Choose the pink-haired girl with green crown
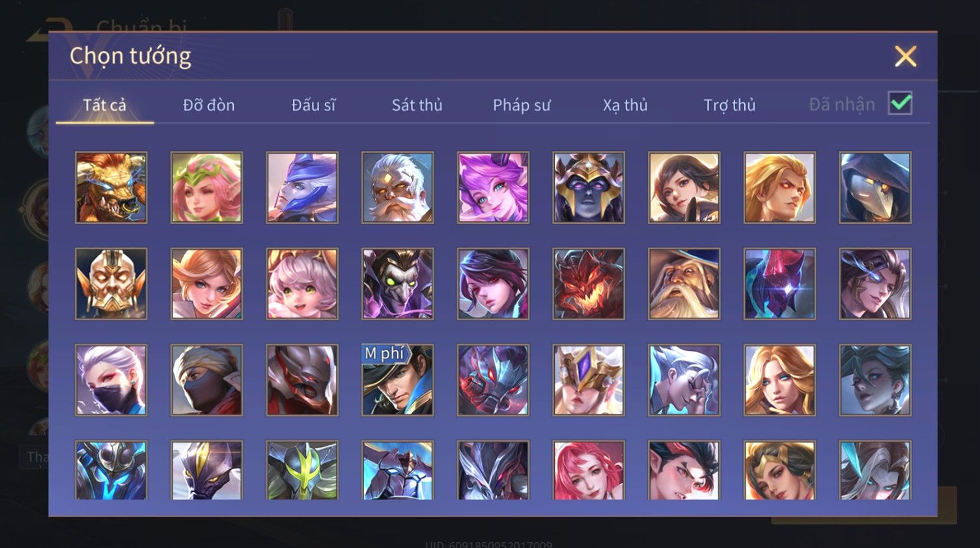The height and width of the screenshot is (548, 980). (206, 187)
